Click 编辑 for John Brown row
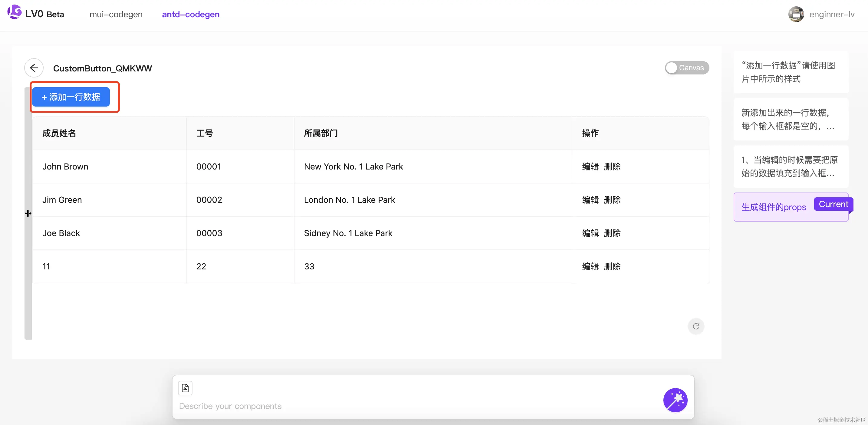This screenshot has width=868, height=425. [x=590, y=166]
